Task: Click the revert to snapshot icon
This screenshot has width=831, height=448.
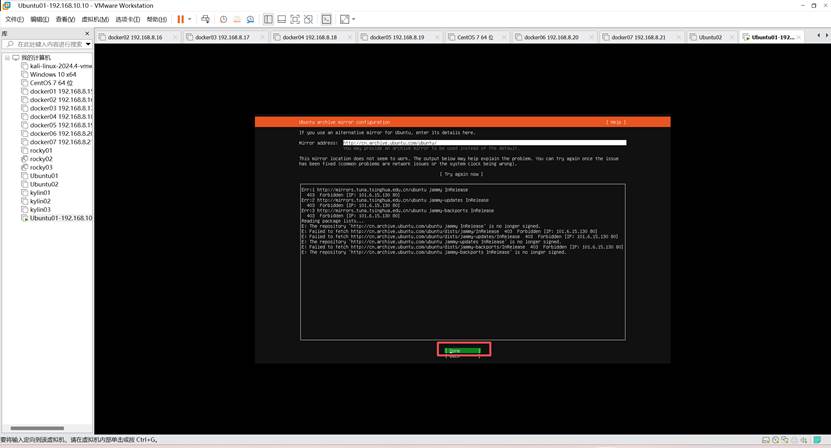Action: coord(237,19)
